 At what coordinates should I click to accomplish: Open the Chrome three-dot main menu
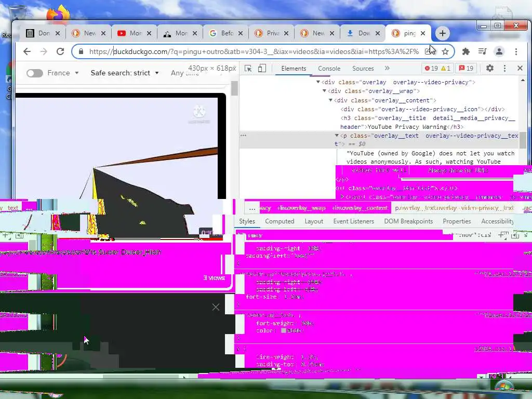point(516,51)
